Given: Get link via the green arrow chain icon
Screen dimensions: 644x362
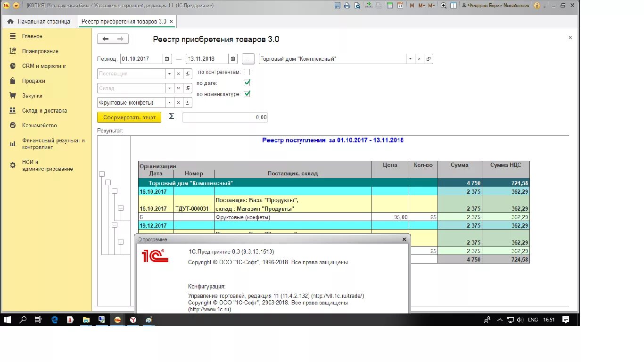Looking at the screenshot, I should 369,6.
